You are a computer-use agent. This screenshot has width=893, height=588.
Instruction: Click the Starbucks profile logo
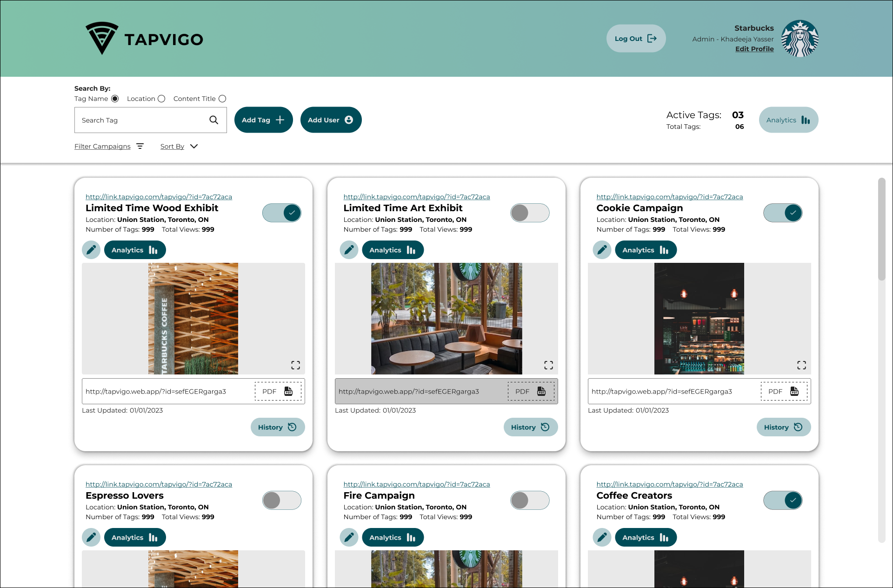(800, 39)
